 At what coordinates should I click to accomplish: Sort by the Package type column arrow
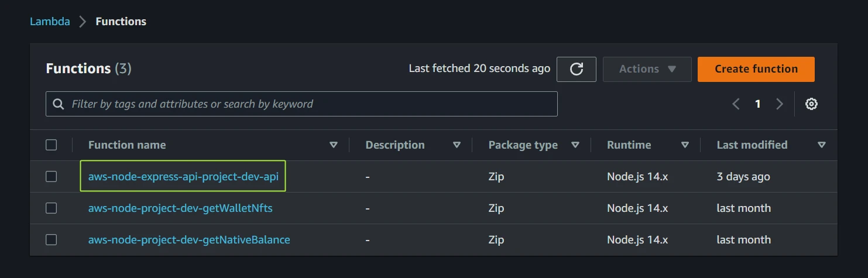[575, 145]
